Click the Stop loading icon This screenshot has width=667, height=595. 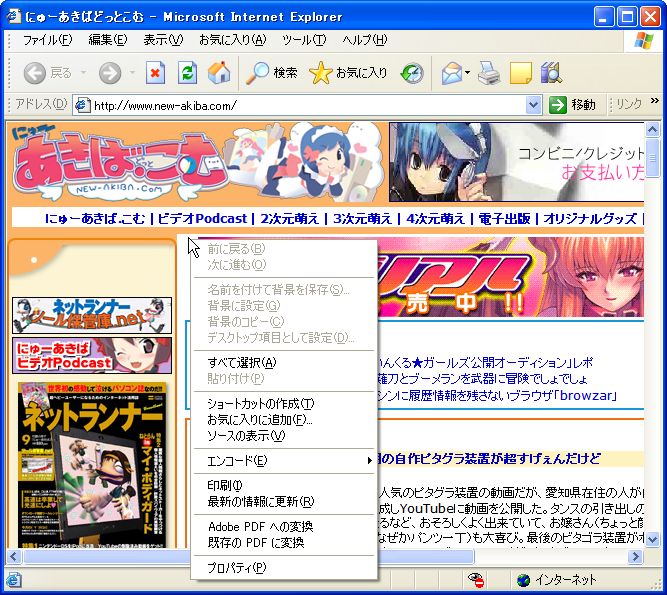[x=155, y=73]
